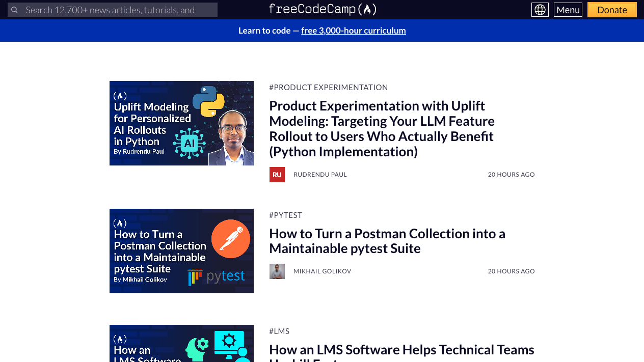644x362 pixels.
Task: Open Product Experimentation with Uplift Modeling article
Action: pos(382,129)
